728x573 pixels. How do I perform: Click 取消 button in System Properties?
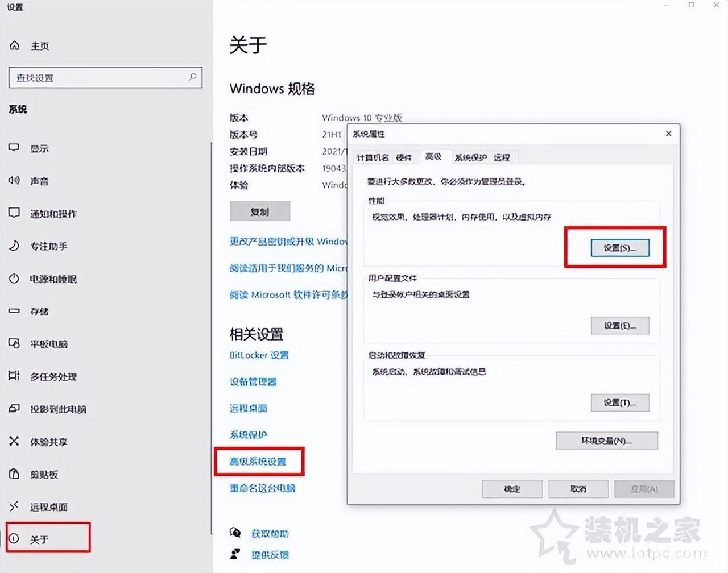[578, 489]
